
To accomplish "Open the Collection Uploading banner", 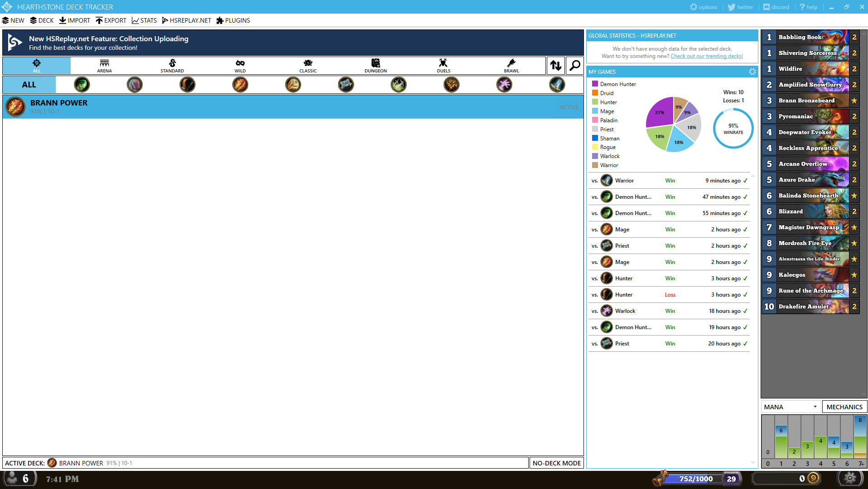I will pyautogui.click(x=293, y=43).
